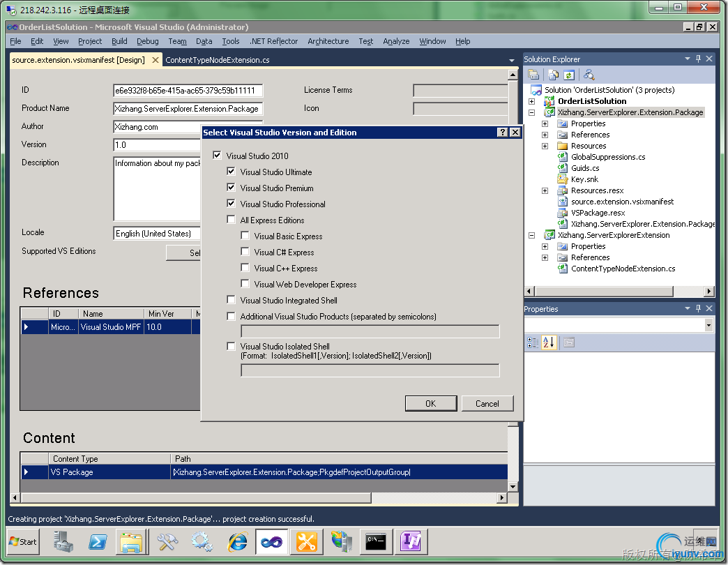This screenshot has width=728, height=565.
Task: Click Alphabetical sort icon in Properties panel
Action: (548, 342)
